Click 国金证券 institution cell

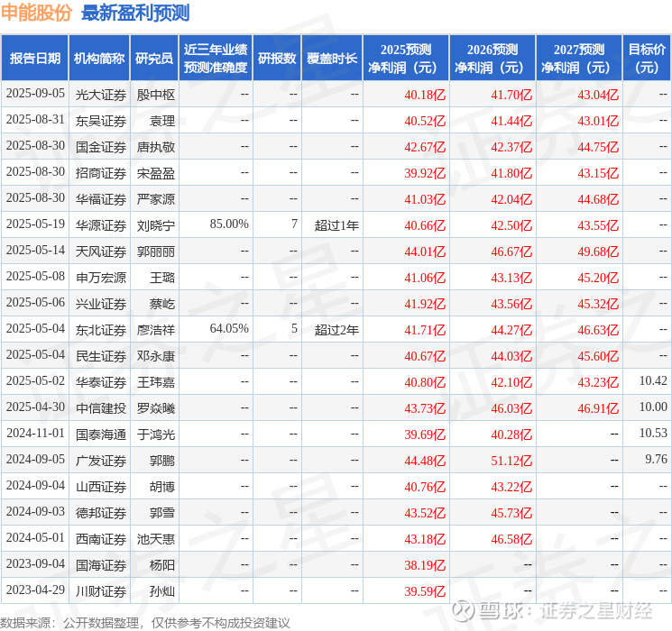click(x=101, y=147)
